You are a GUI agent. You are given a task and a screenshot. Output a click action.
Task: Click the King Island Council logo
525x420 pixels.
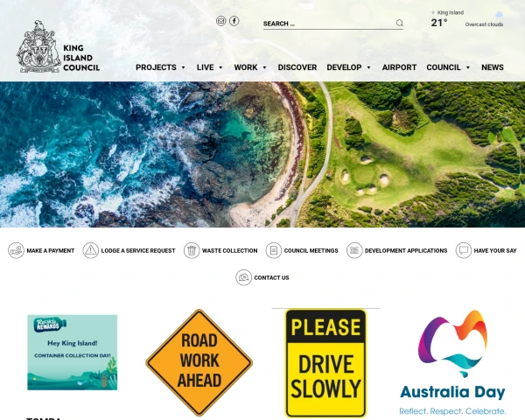(x=59, y=46)
